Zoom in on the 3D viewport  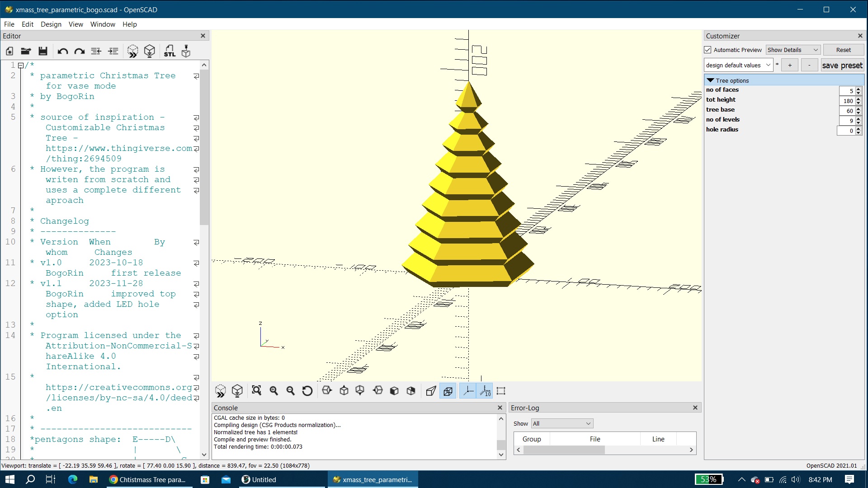[x=274, y=391]
